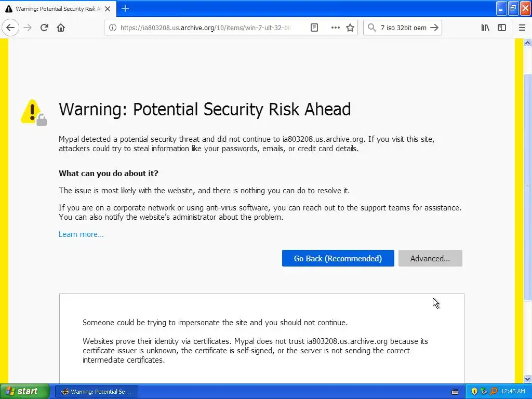532x399 pixels.
Task: Open page actions three-dot menu
Action: [x=335, y=28]
